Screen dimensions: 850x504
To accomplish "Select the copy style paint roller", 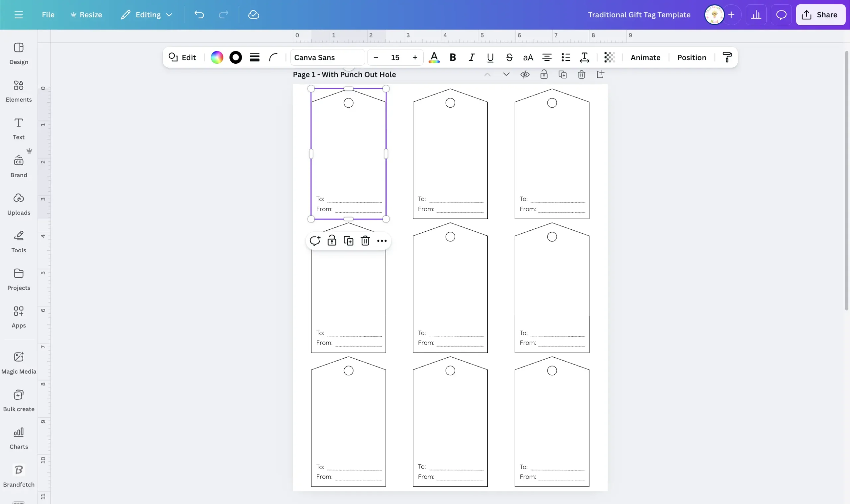I will coord(727,57).
